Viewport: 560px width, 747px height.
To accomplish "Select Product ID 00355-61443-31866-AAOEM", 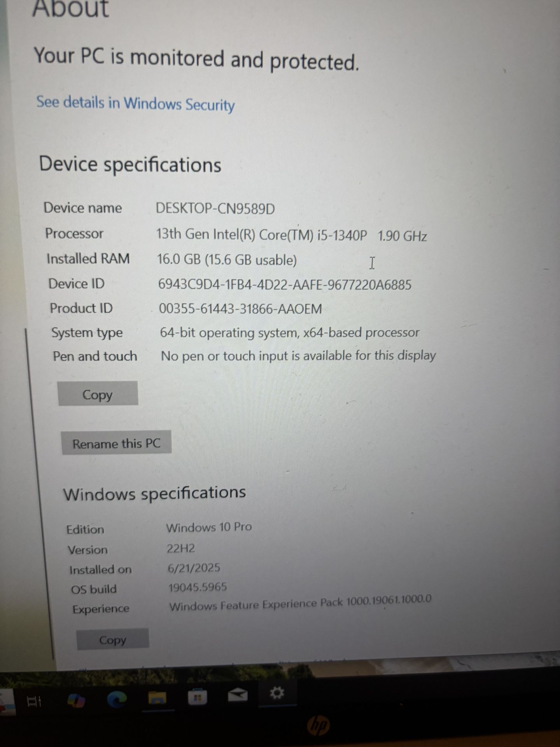I will click(x=241, y=309).
